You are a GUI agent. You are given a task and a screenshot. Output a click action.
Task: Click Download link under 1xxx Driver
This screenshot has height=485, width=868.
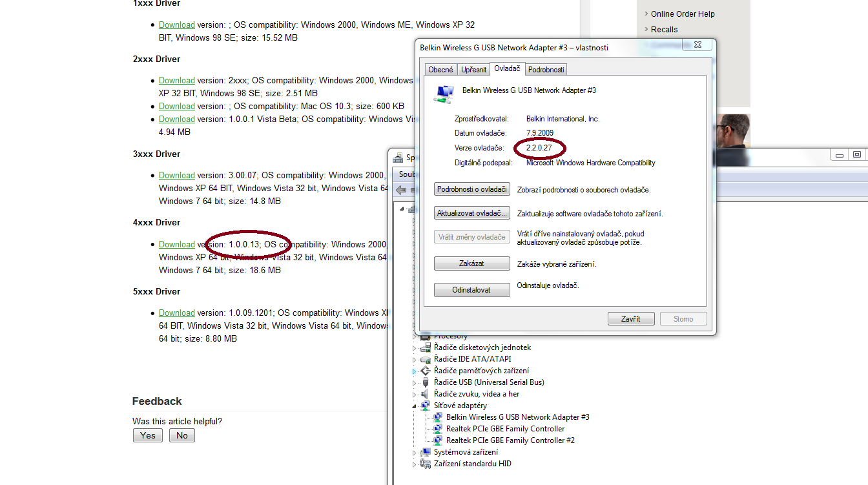[177, 25]
